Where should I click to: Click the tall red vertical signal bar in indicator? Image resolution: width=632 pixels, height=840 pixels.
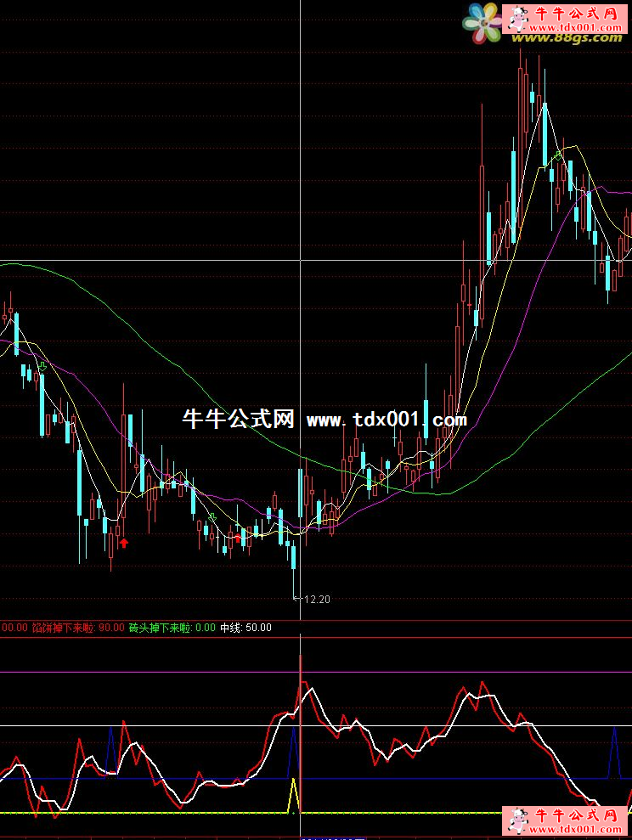click(300, 679)
